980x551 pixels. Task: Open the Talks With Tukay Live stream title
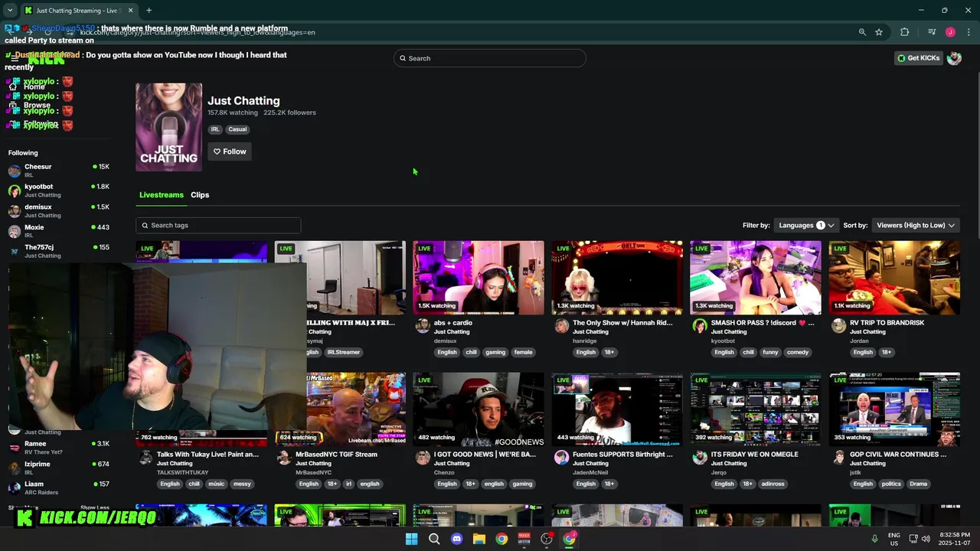pos(207,455)
